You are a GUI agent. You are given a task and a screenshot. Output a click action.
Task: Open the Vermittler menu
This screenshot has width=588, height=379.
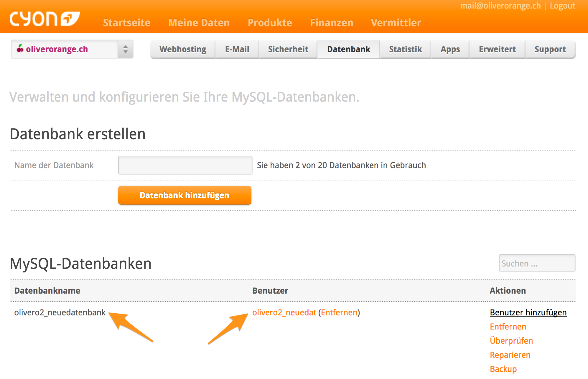396,23
